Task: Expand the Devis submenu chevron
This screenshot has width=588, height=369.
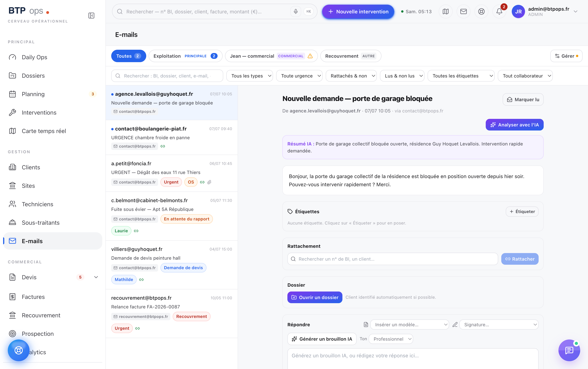Action: [x=96, y=277]
